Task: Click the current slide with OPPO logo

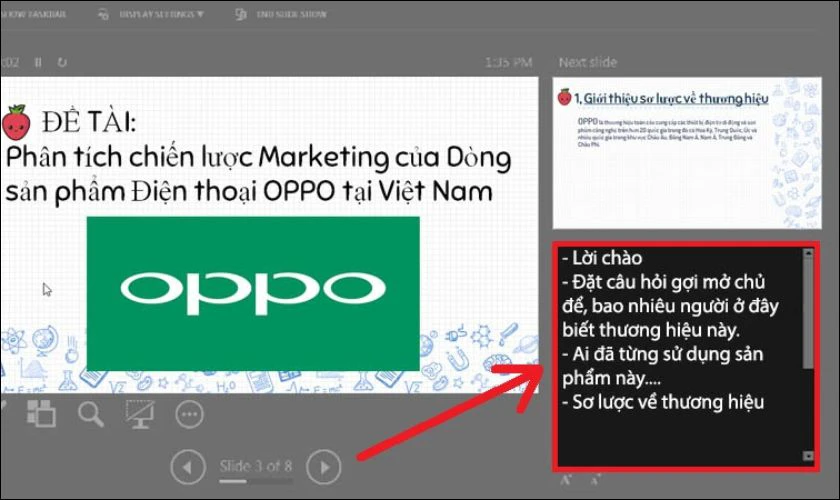Action: click(x=269, y=235)
